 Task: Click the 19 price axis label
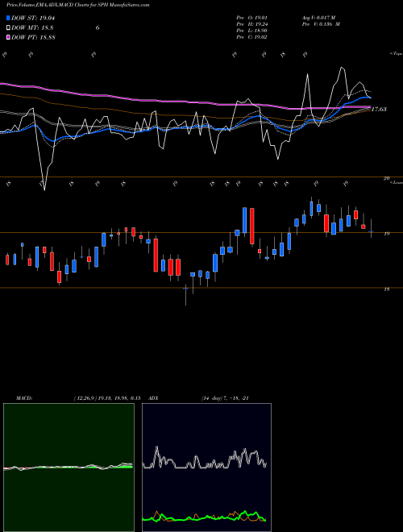tap(387, 234)
